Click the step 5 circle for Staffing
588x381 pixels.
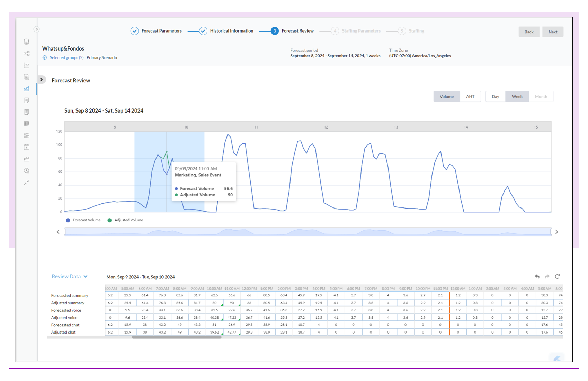402,31
